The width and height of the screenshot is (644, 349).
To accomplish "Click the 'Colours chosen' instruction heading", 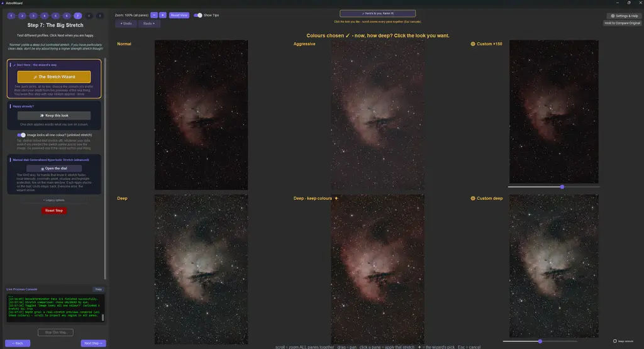I will coord(378,36).
